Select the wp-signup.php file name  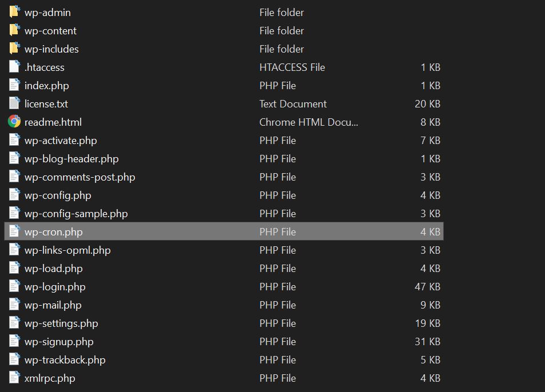tap(59, 342)
